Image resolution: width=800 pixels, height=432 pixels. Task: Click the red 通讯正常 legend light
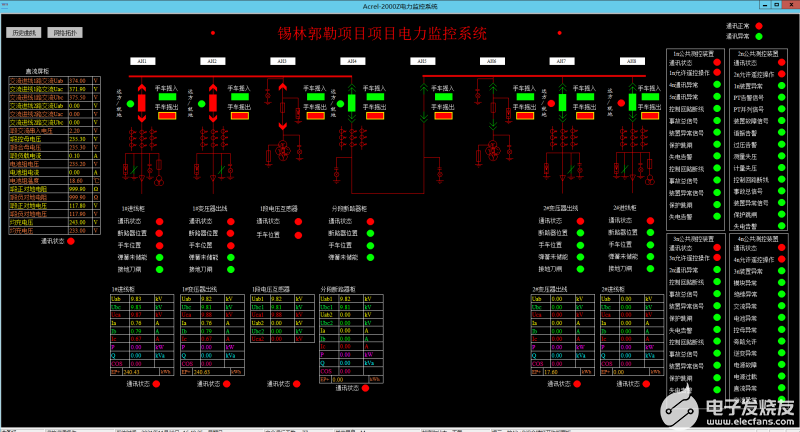(x=759, y=26)
